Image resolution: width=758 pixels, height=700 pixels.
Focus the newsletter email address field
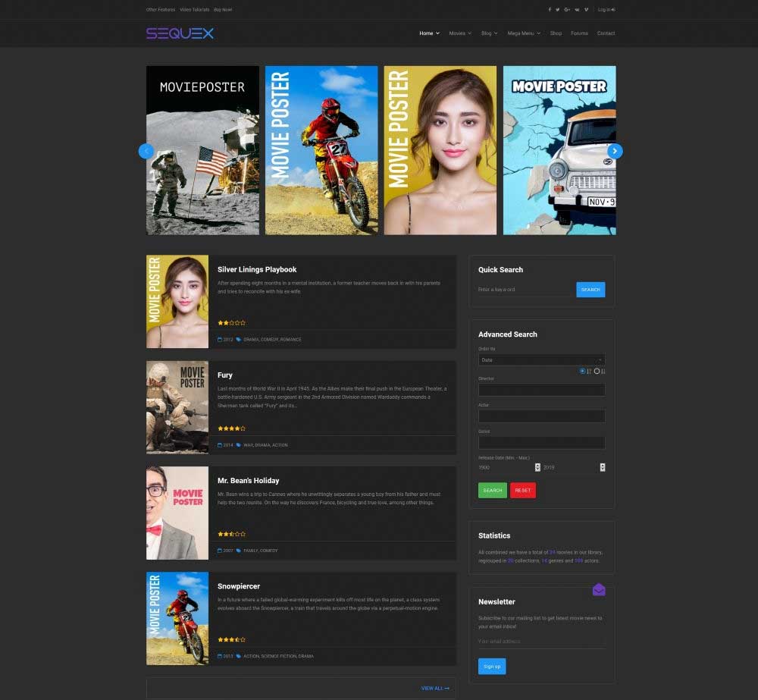(541, 642)
